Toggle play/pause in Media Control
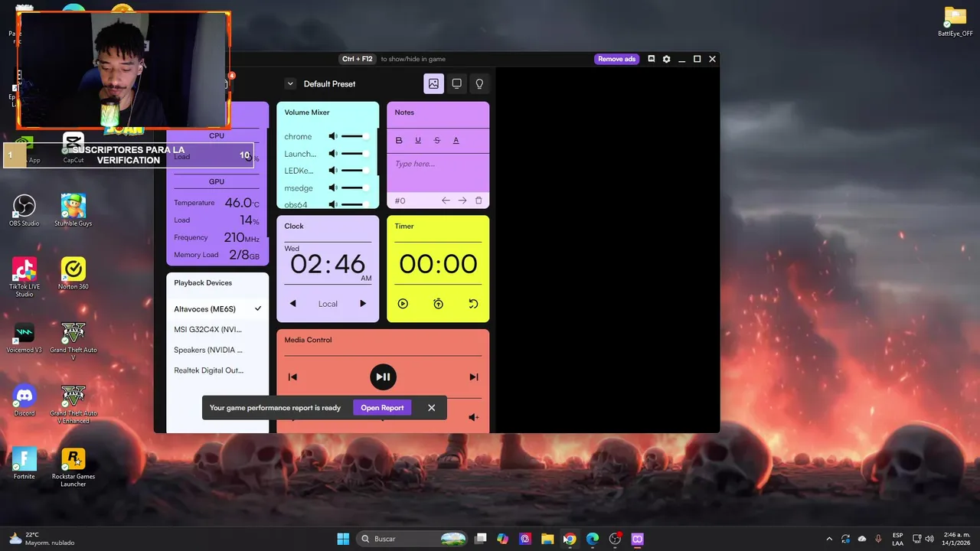 tap(384, 377)
